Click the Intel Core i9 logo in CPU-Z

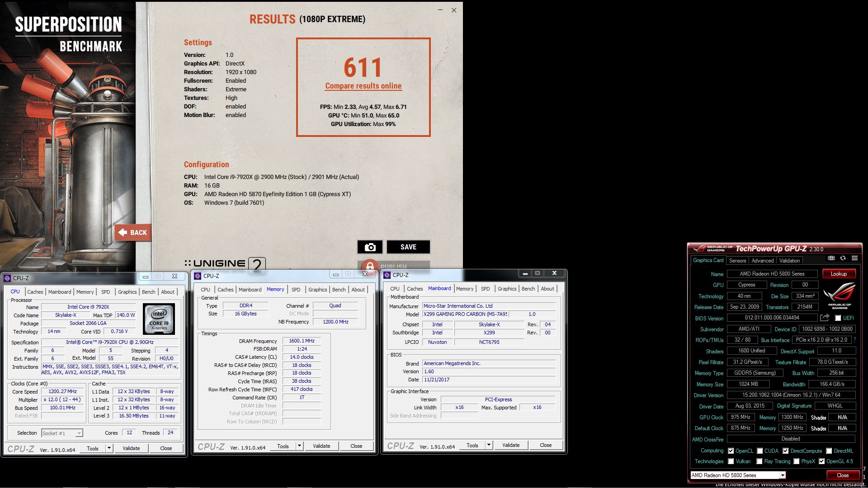(x=159, y=319)
